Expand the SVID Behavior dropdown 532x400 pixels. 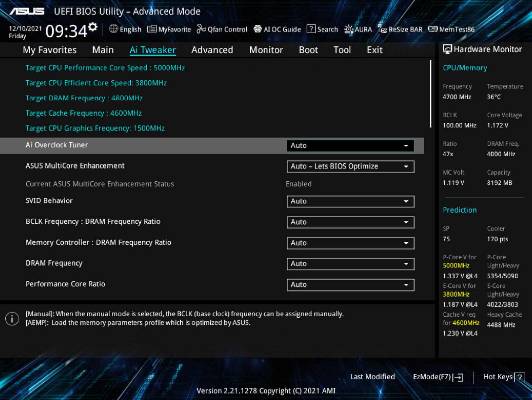[350, 201]
